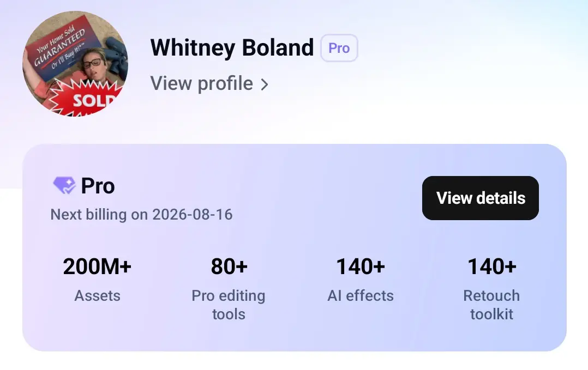
Task: Select the Pro plan heading
Action: tap(98, 186)
